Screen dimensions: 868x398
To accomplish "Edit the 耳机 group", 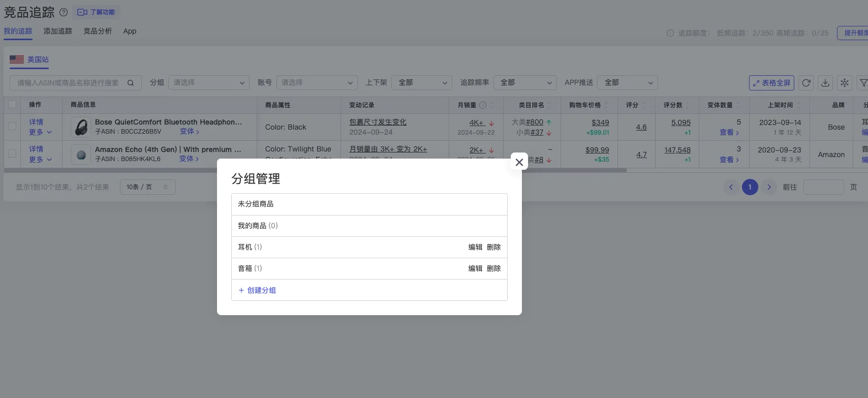I will coord(475,247).
